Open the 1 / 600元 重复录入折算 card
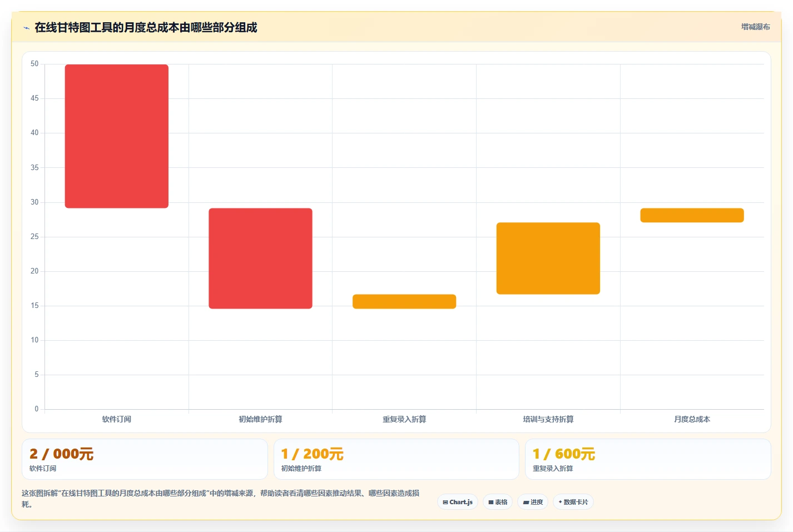The width and height of the screenshot is (793, 532). click(648, 459)
